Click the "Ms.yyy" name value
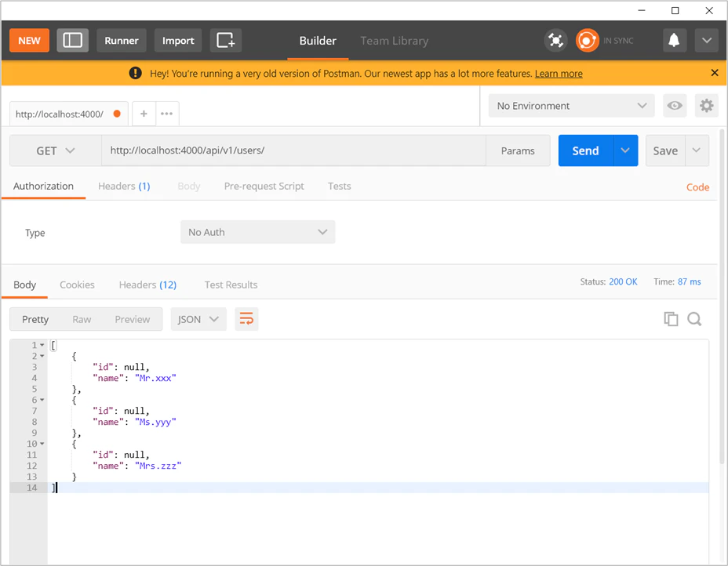Image resolution: width=728 pixels, height=566 pixels. click(x=155, y=422)
